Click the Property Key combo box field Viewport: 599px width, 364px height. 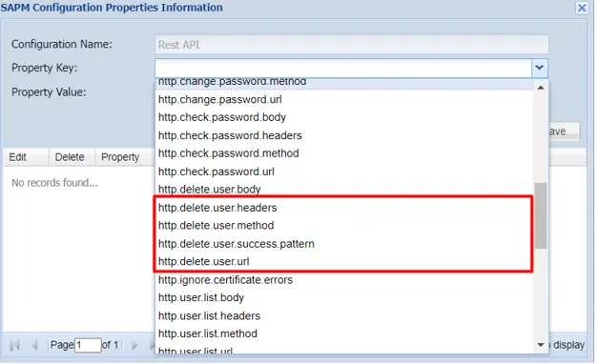[x=343, y=68]
